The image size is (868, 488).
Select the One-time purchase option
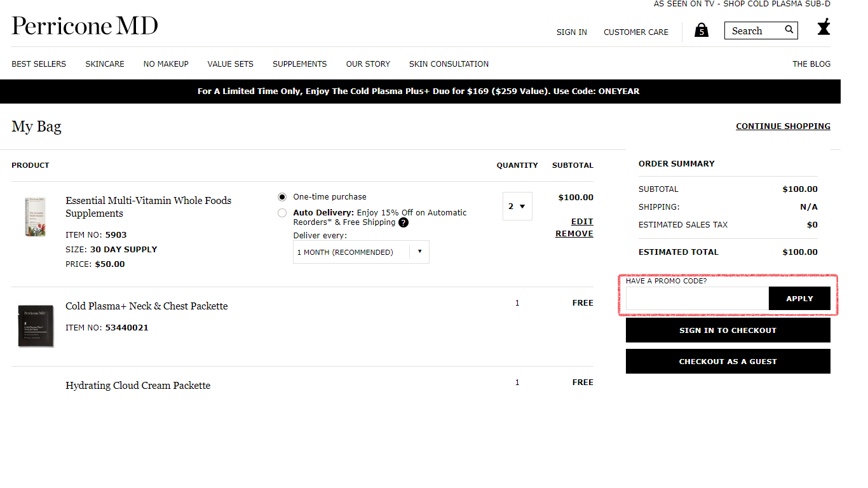click(x=281, y=197)
